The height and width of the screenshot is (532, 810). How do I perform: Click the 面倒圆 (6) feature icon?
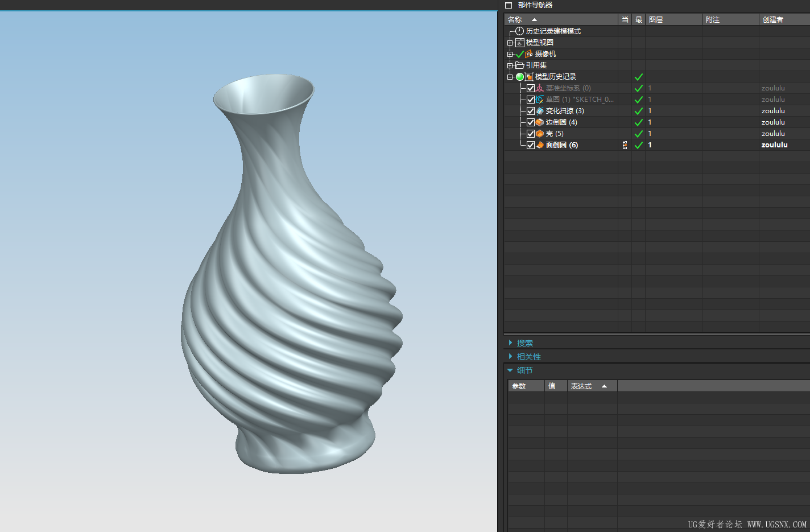tap(540, 145)
